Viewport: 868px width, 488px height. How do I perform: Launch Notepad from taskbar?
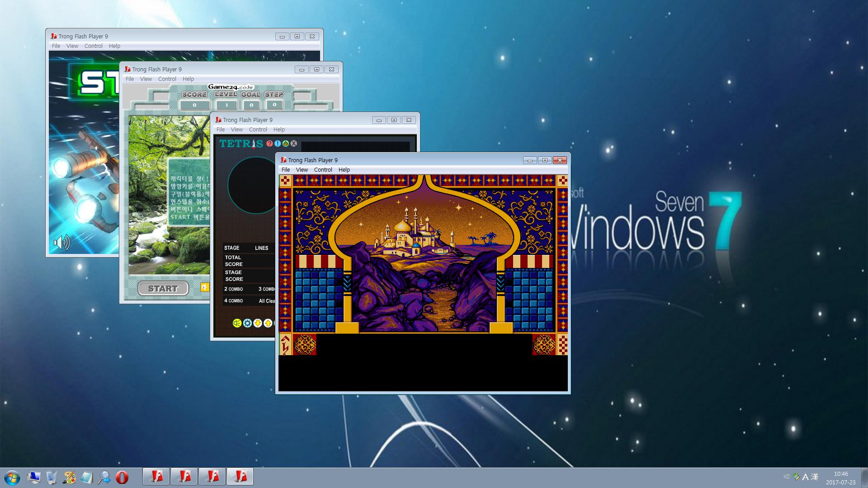pos(86,477)
